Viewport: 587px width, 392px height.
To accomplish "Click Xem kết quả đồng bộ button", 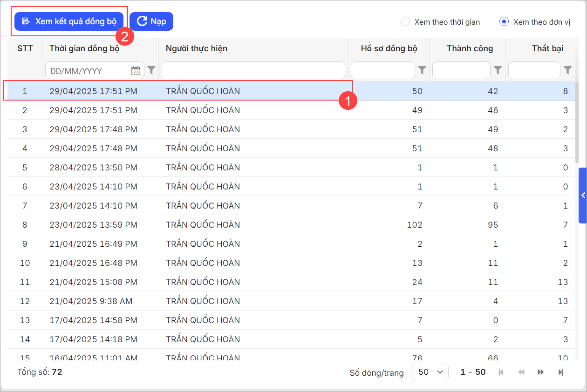I will 69,21.
